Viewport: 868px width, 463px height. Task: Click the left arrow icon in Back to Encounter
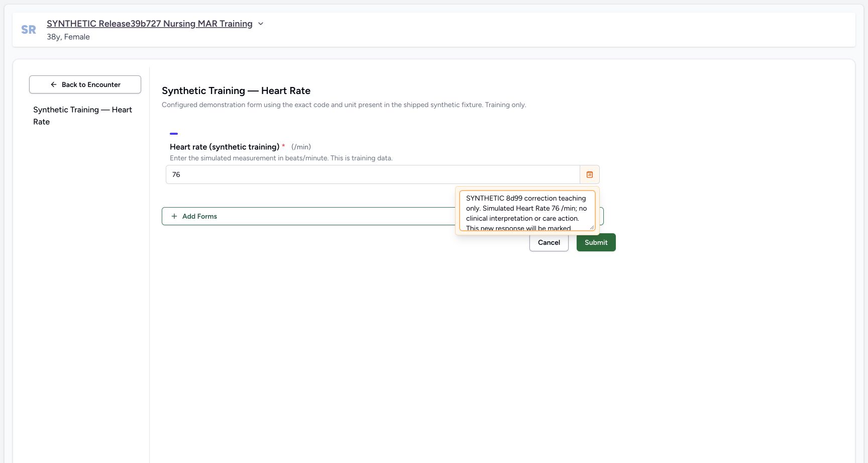[54, 84]
